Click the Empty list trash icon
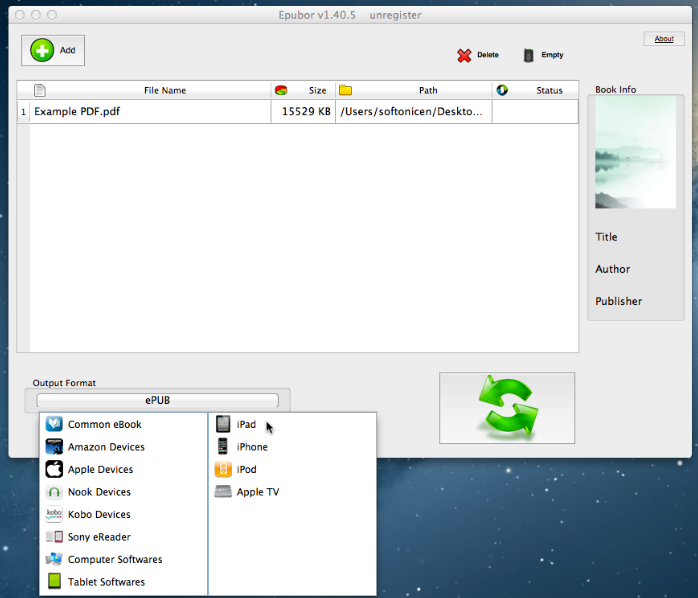 [x=528, y=56]
